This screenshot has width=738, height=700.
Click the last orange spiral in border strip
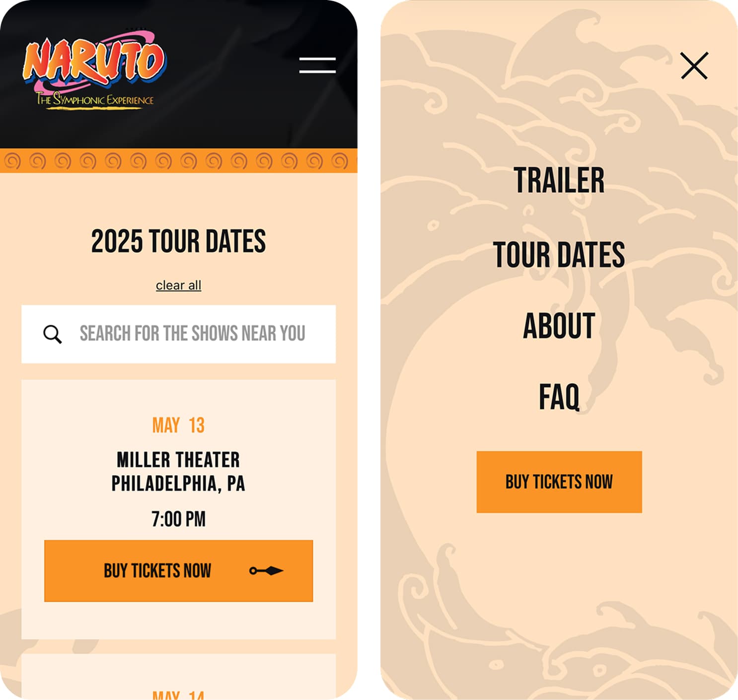pyautogui.click(x=340, y=161)
